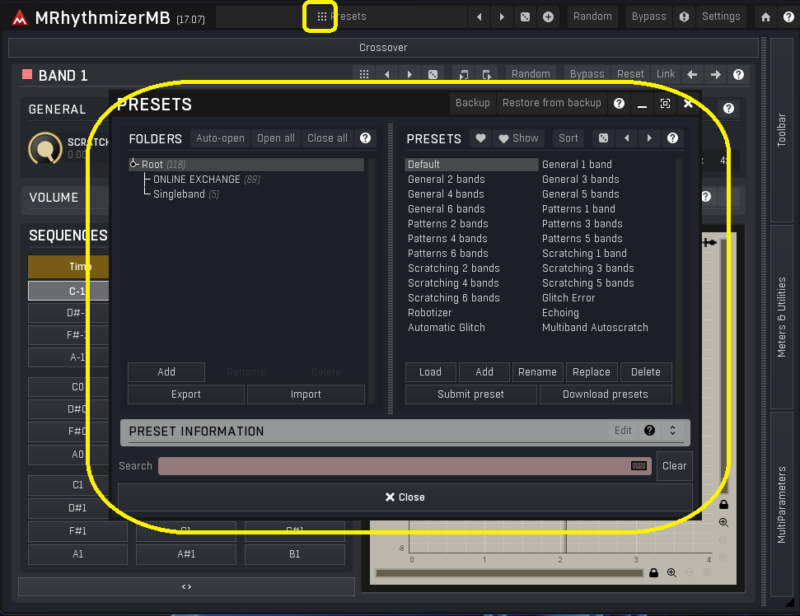This screenshot has height=616, width=800.
Task: Click the home icon in top bar
Action: click(x=766, y=17)
